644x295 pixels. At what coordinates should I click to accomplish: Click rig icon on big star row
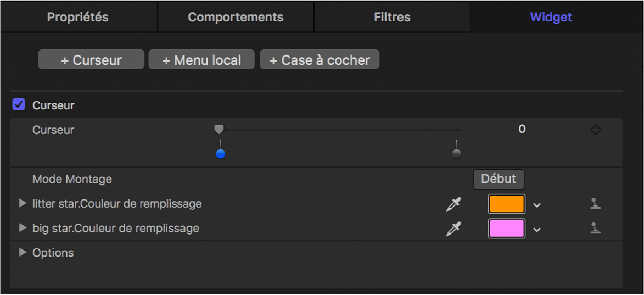pos(595,229)
